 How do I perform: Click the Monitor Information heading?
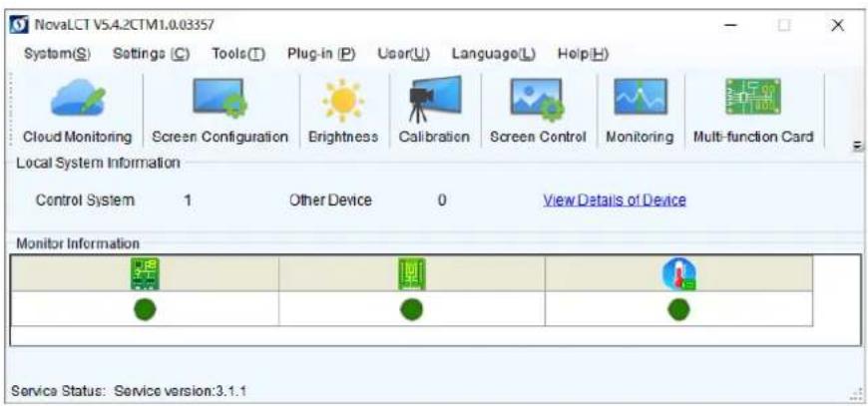tap(78, 243)
